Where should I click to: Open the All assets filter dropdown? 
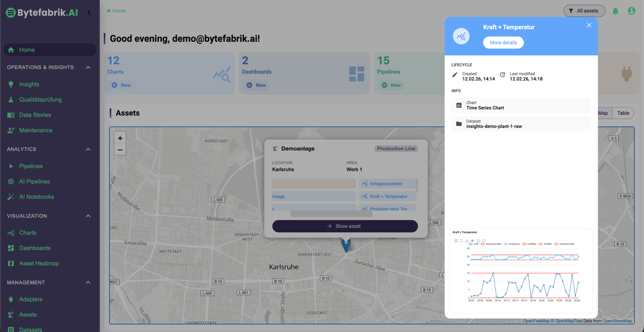pyautogui.click(x=584, y=11)
